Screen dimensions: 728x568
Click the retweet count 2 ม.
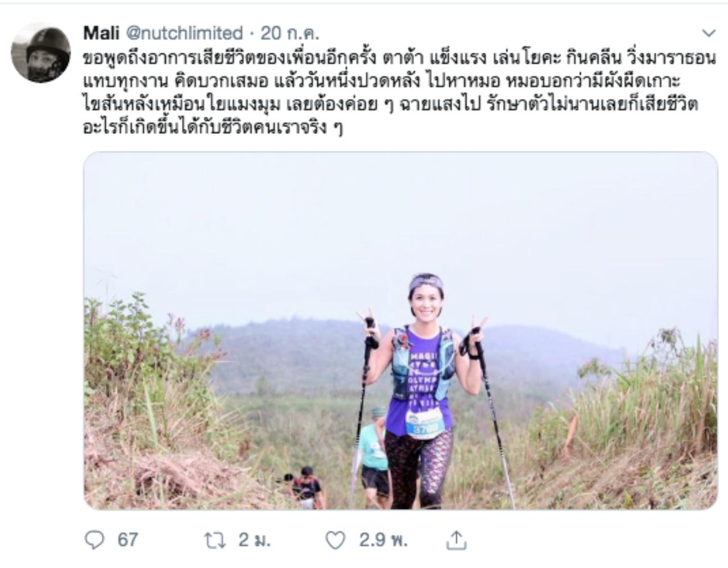(254, 540)
